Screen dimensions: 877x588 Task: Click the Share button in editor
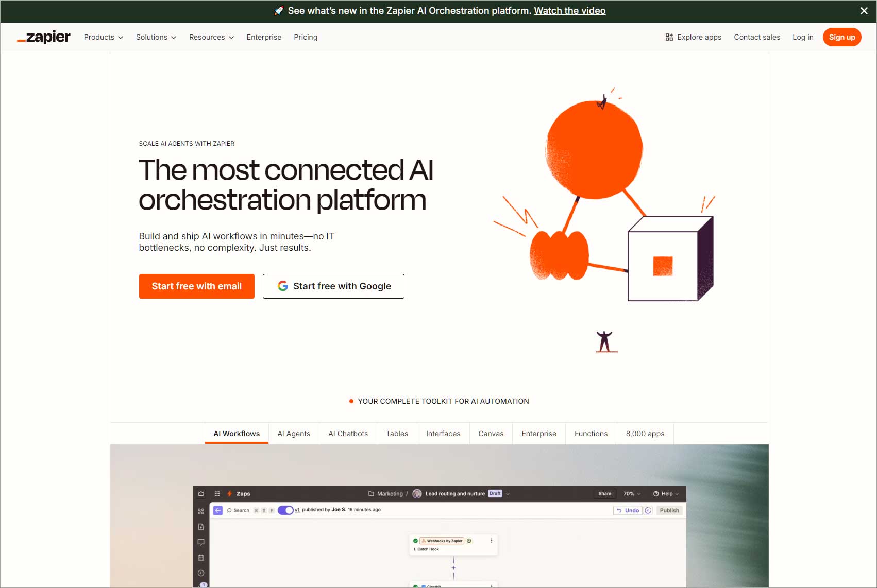pyautogui.click(x=605, y=493)
